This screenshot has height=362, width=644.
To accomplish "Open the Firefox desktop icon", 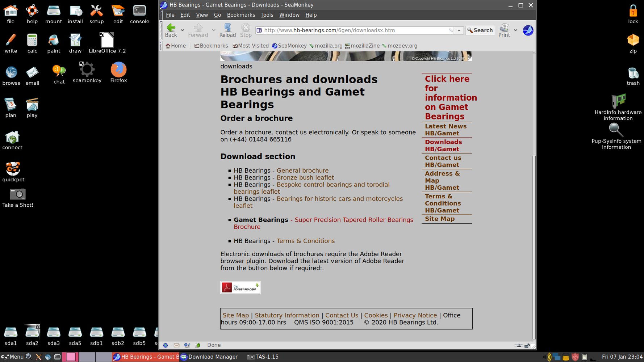I will 118,70.
